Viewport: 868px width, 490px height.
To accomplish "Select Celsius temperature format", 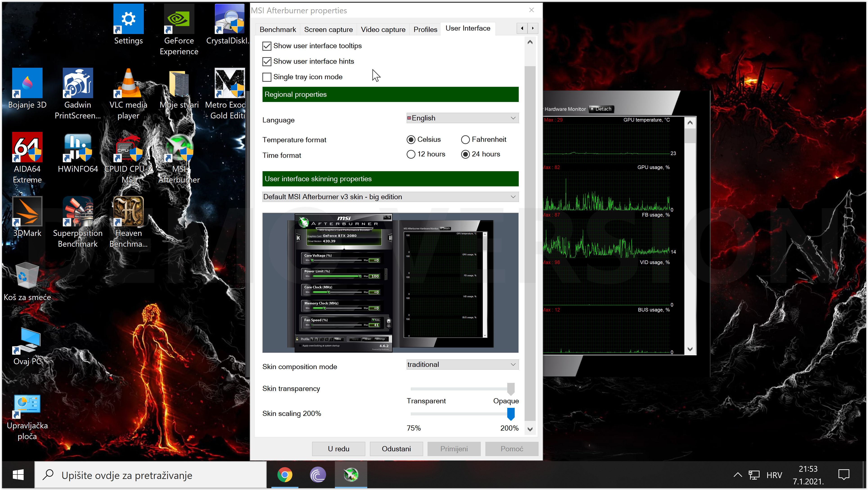I will pos(411,140).
